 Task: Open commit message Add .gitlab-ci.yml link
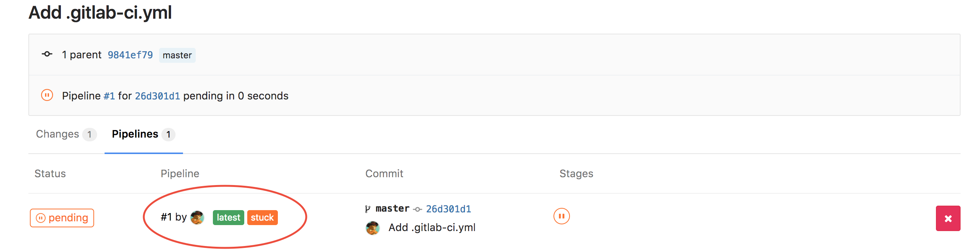pyautogui.click(x=432, y=228)
